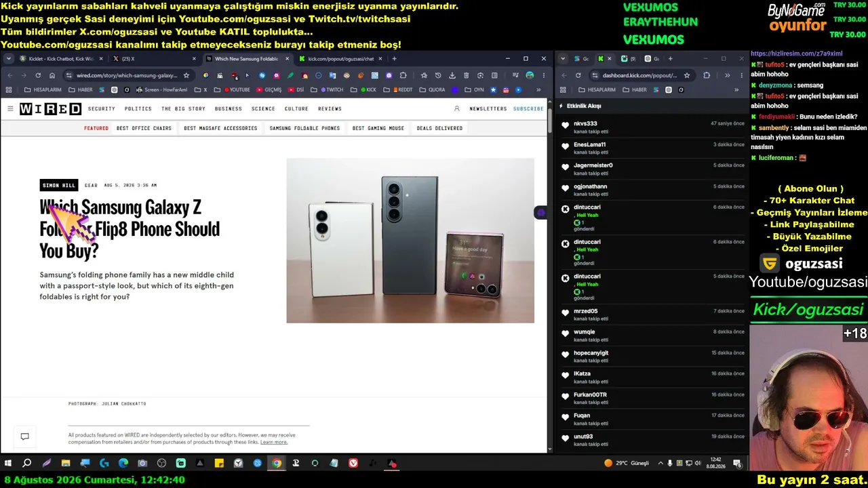Screen dimensions: 868x488
Task: Expand the tab search dropdown in the Kick dashboard window
Action: point(563,59)
